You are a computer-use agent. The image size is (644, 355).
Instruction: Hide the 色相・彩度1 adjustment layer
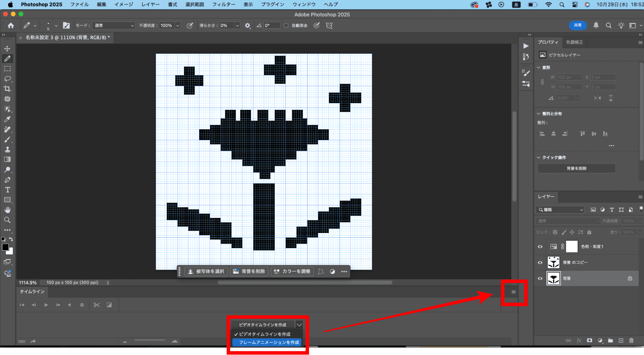[540, 247]
